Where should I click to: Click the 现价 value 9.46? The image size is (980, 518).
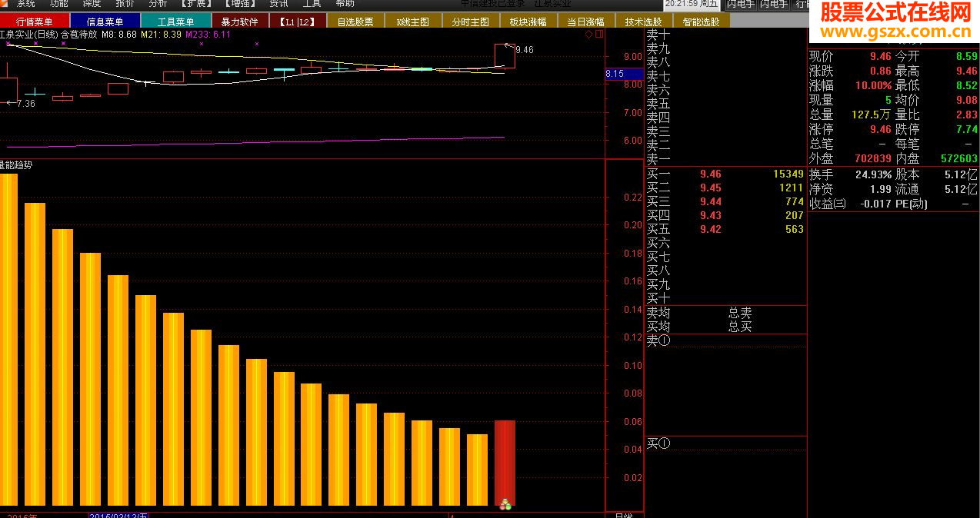(881, 56)
